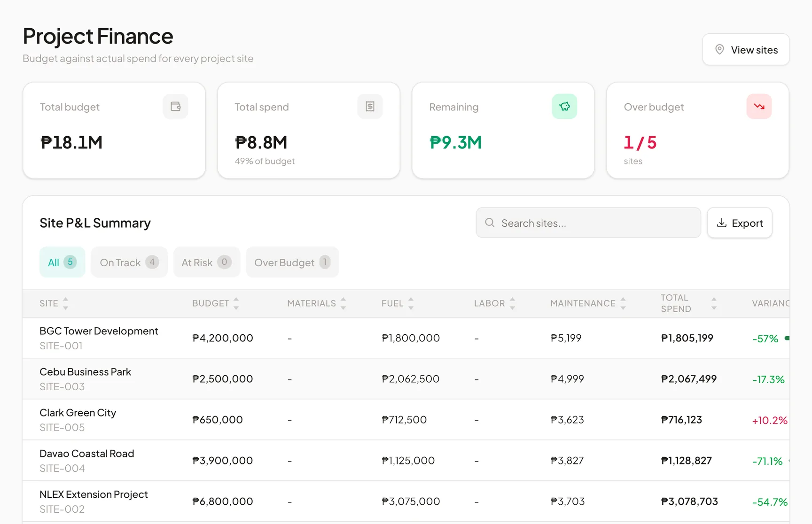Click the Project Finance page title

coord(98,36)
